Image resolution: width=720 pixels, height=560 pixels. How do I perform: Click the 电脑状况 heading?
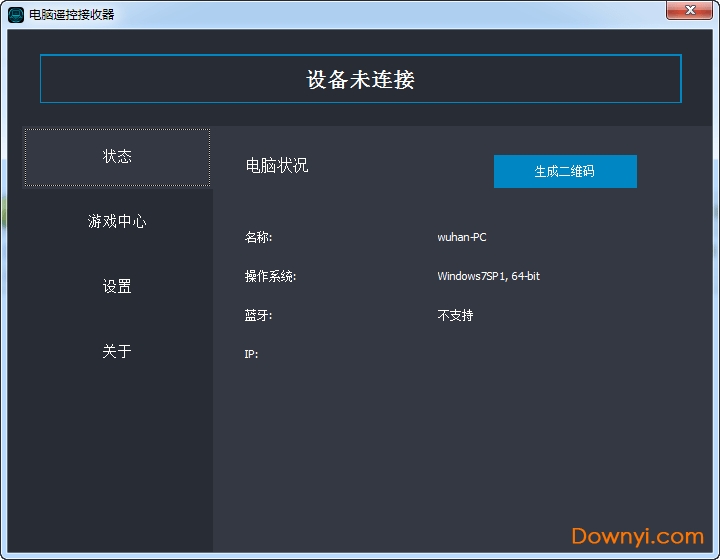click(277, 166)
